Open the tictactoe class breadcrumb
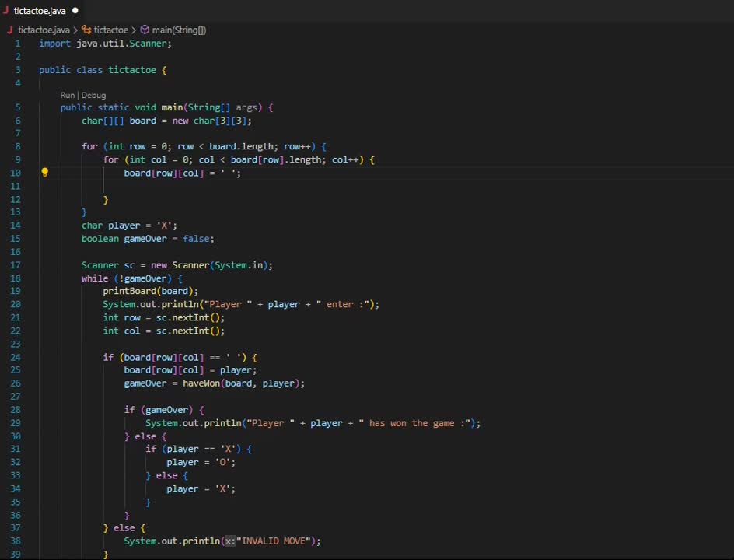The height and width of the screenshot is (560, 734). point(111,30)
